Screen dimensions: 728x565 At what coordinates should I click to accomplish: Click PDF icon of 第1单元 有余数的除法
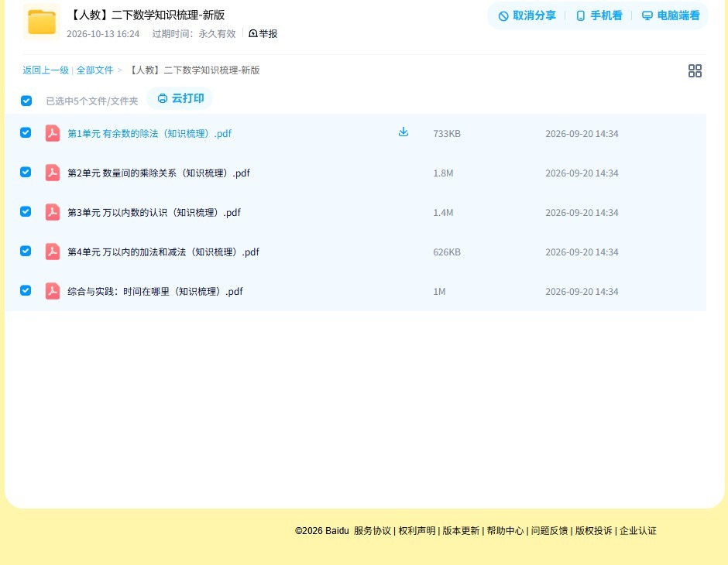(53, 133)
